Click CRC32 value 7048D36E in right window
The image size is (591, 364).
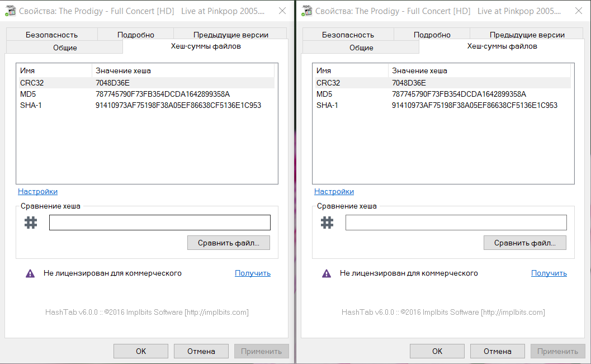(x=409, y=83)
